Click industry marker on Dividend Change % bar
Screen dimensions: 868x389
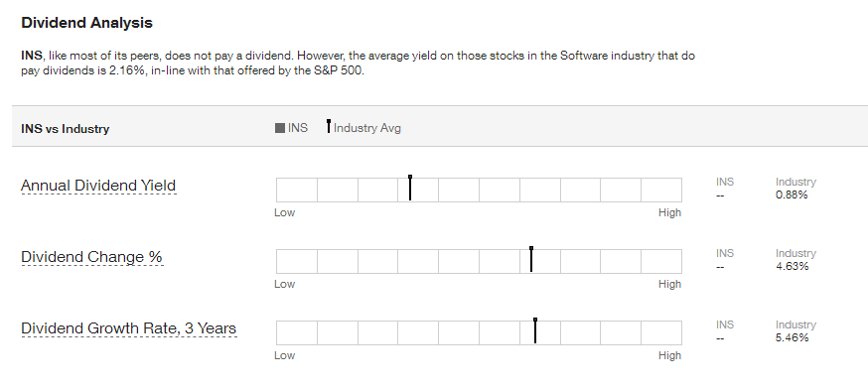[531, 260]
